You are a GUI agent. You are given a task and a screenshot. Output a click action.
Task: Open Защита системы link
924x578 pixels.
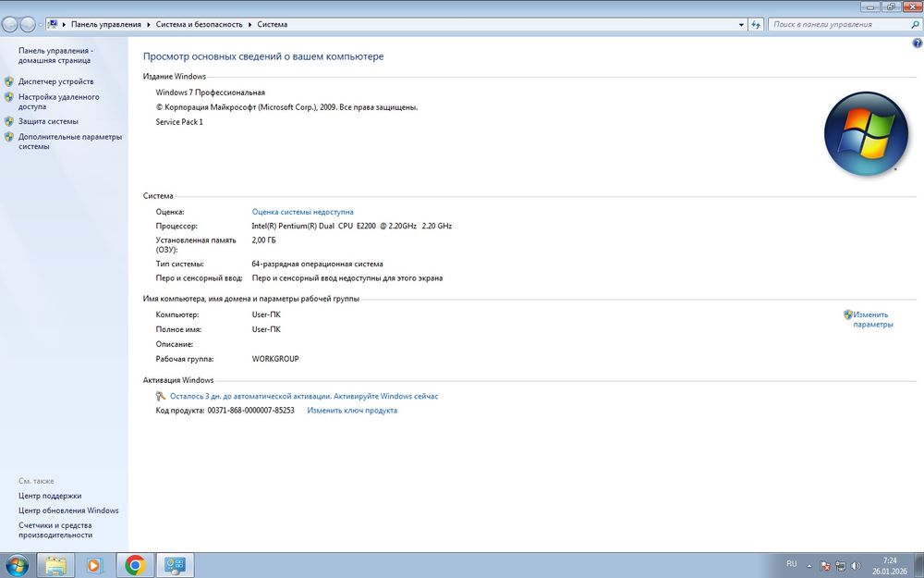coord(48,121)
